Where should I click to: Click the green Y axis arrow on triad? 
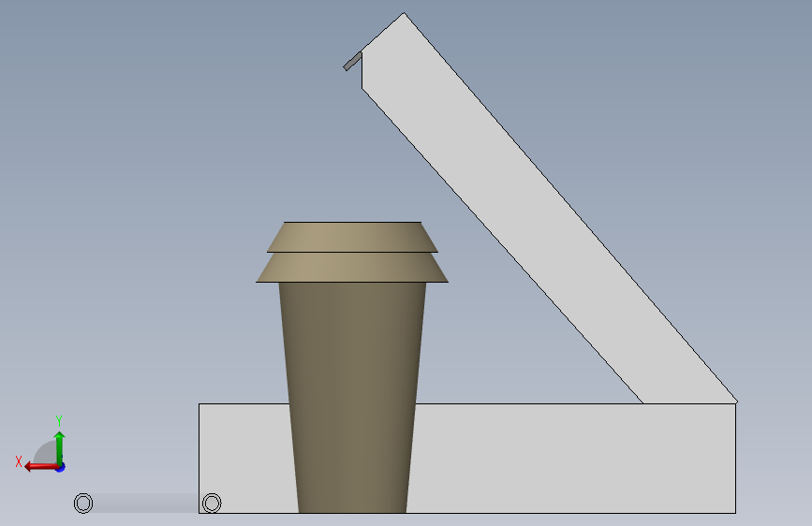(x=60, y=447)
